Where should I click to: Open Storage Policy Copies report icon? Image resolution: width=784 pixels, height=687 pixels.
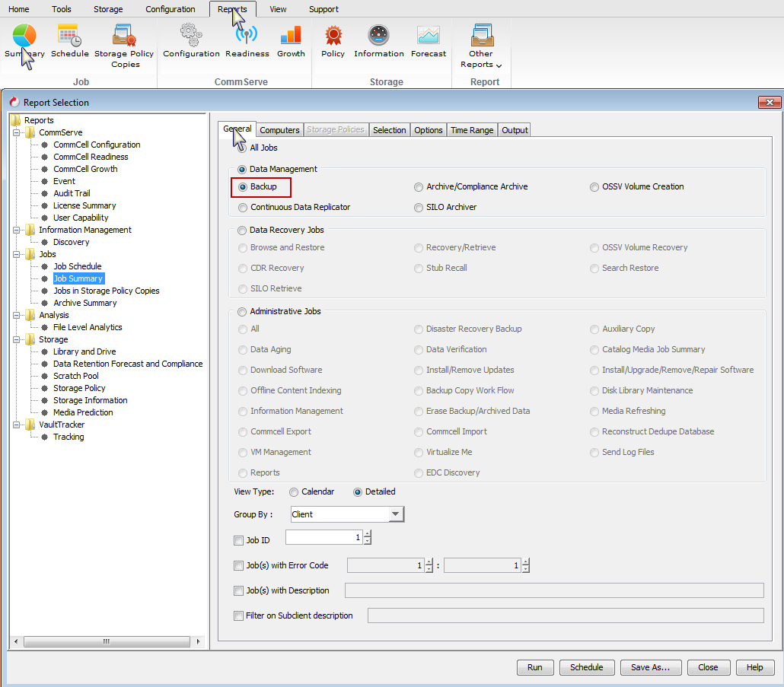tap(124, 36)
